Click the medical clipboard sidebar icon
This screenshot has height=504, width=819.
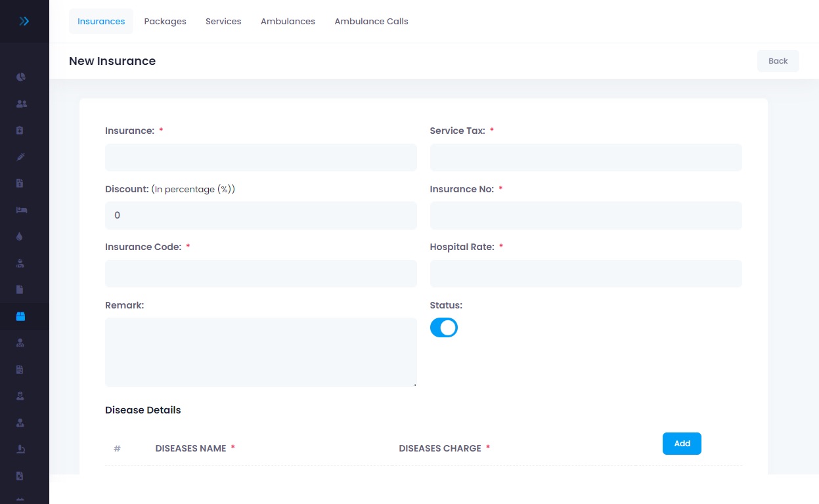(20, 130)
